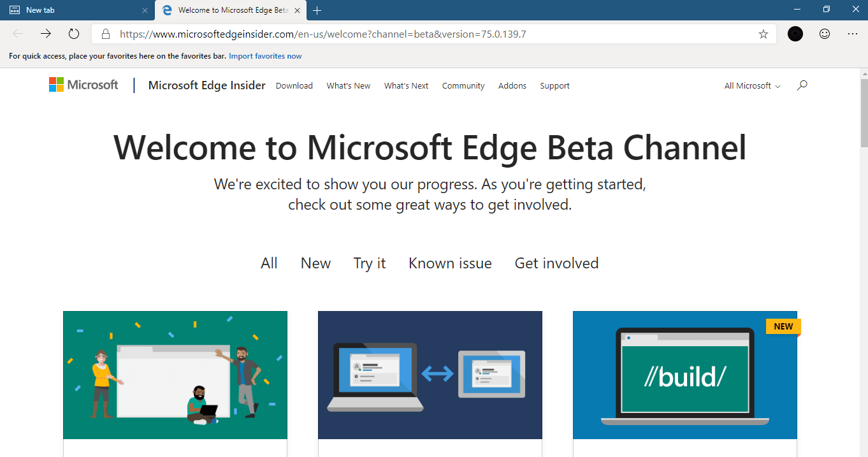Click the scrollbar up arrow
Viewport: 868px width, 457px height.
864,73
